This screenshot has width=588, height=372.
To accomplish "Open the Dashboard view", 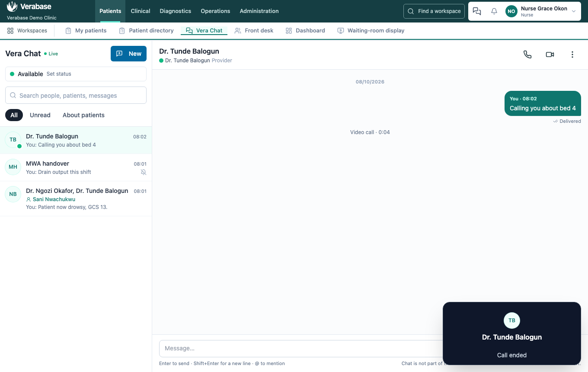I will (305, 31).
